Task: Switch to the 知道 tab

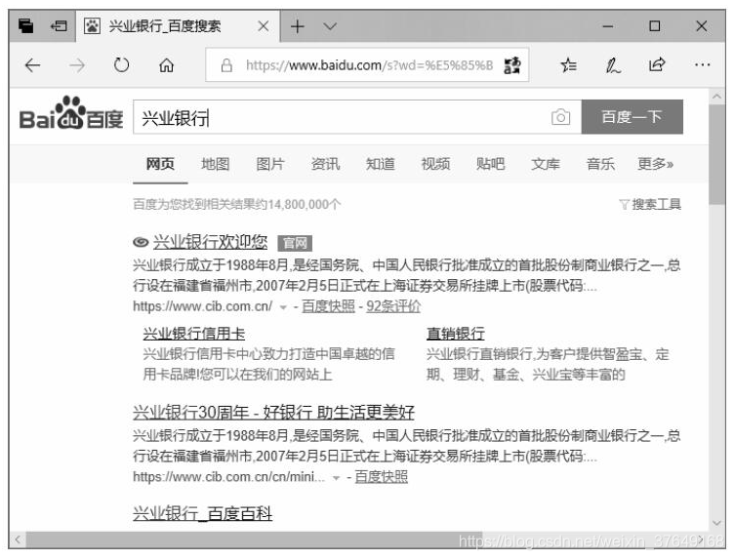Action: pyautogui.click(x=380, y=164)
